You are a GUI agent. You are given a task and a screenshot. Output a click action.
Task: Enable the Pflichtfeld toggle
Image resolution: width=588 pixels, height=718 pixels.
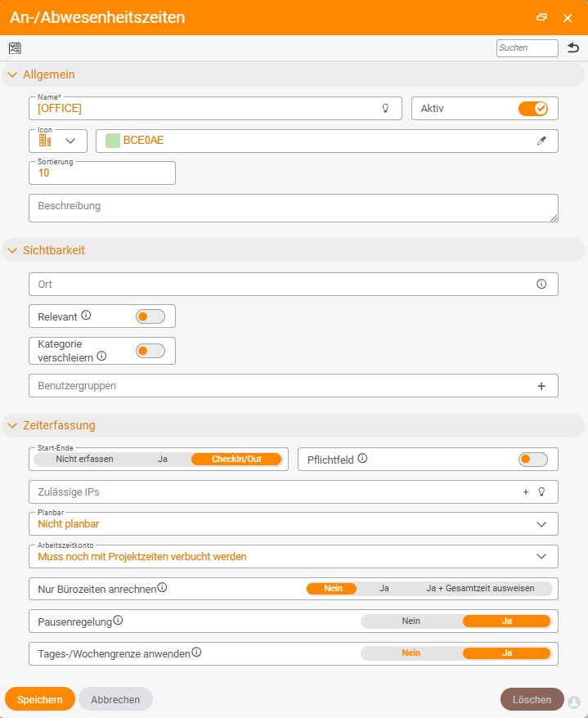533,460
